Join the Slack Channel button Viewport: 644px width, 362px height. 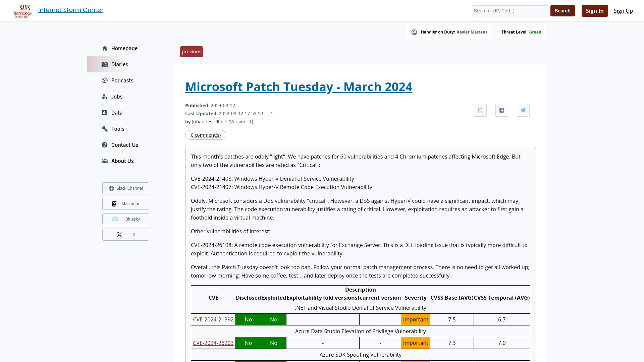126,188
